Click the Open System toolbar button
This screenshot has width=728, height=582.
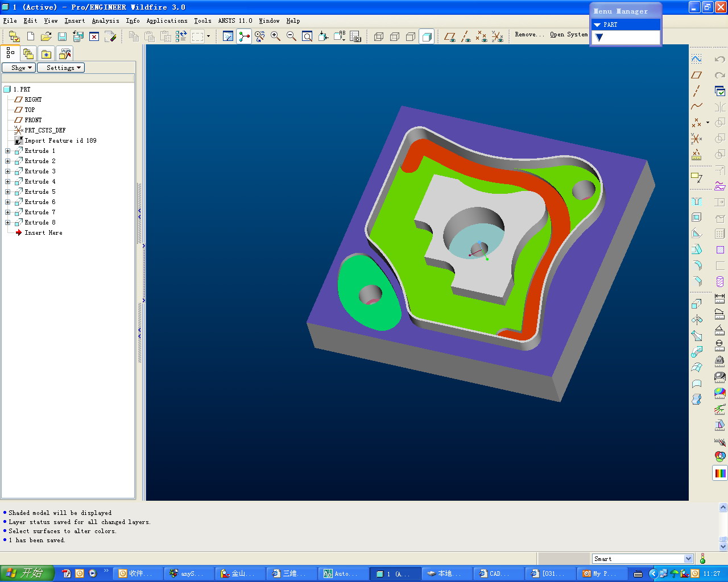point(569,35)
